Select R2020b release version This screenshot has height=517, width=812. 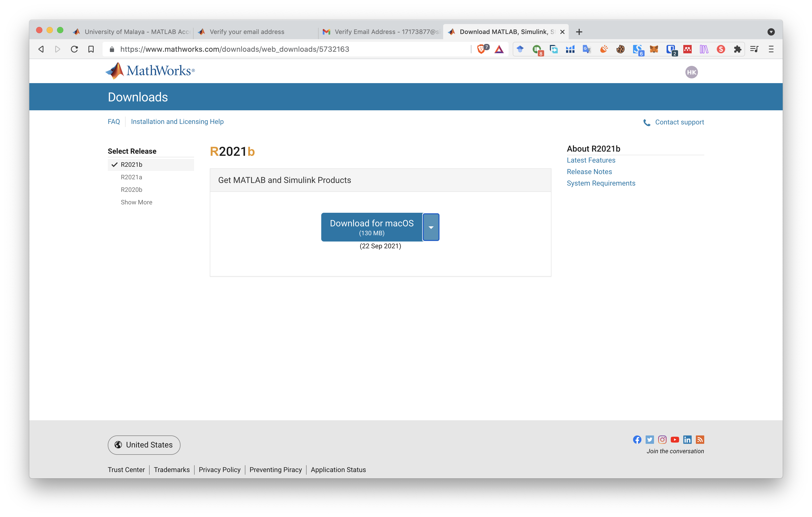pyautogui.click(x=131, y=189)
